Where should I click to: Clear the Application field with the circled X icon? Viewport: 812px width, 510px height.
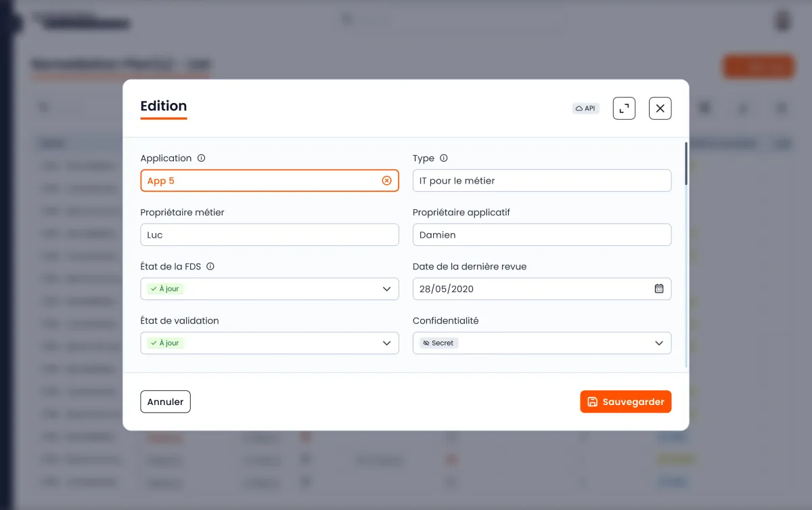coord(386,181)
